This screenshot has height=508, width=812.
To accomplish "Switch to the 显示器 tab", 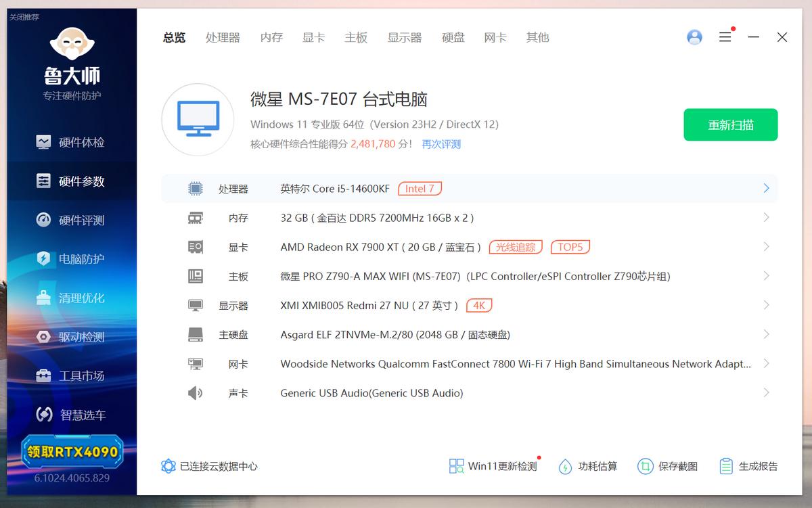I will [405, 37].
